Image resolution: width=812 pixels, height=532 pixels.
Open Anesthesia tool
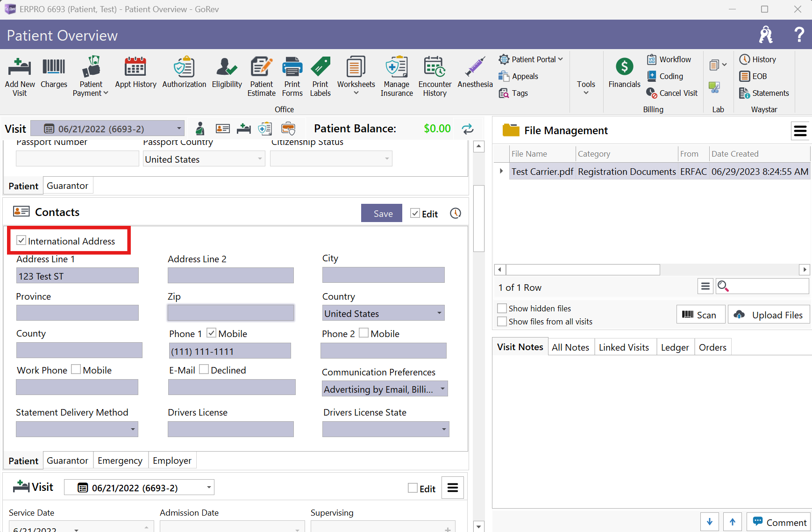click(x=475, y=72)
